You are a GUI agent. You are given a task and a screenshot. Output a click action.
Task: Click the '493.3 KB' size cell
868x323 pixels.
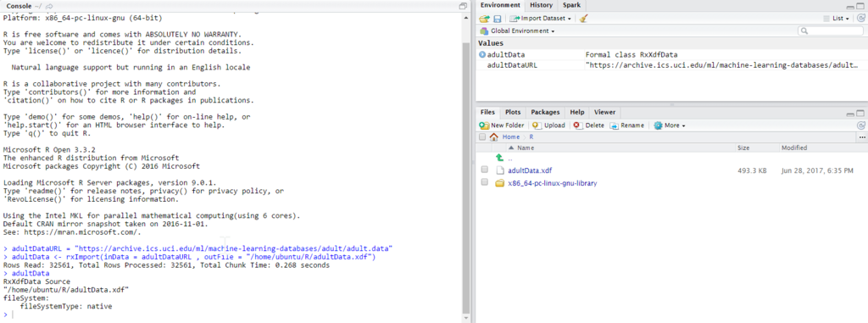click(752, 170)
